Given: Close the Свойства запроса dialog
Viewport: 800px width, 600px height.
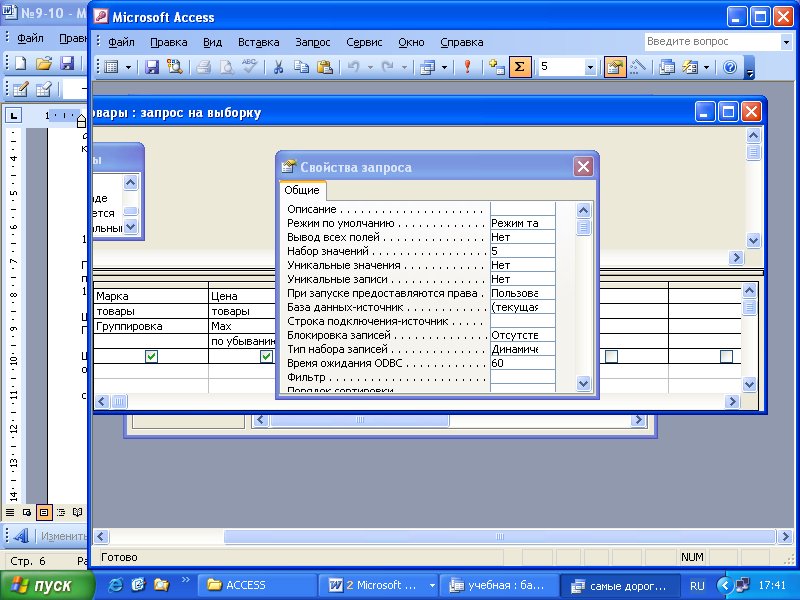Looking at the screenshot, I should [583, 167].
